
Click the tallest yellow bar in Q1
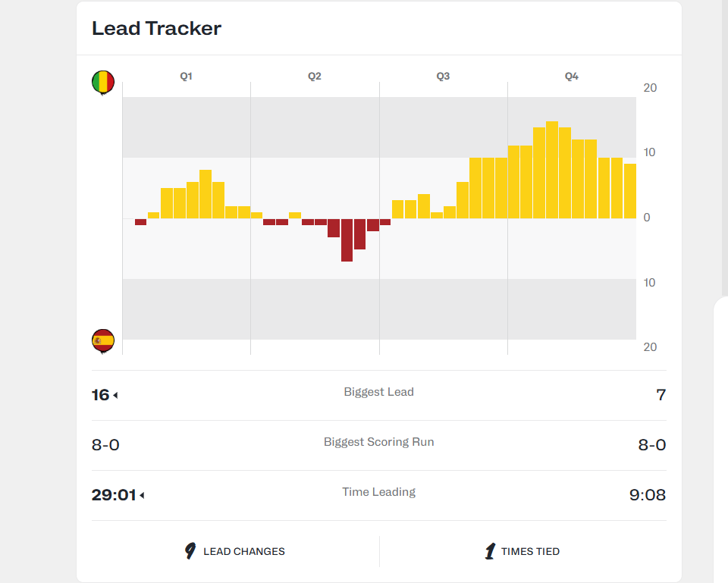pyautogui.click(x=206, y=194)
